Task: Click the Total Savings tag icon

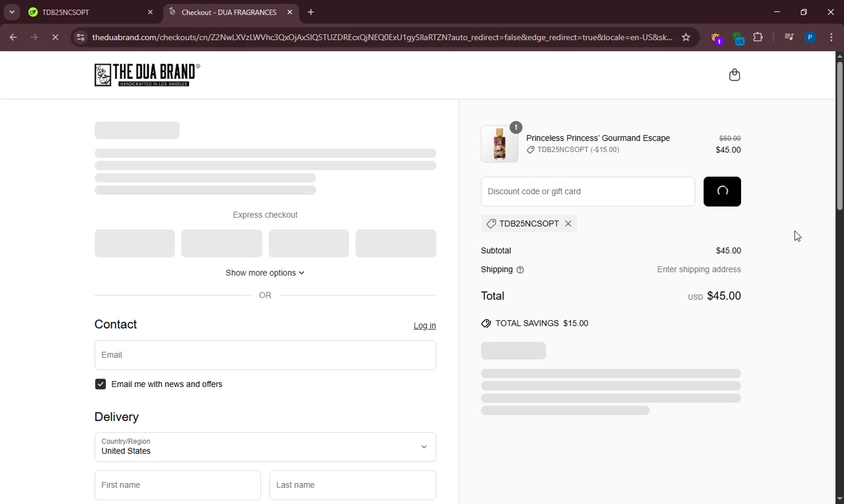Action: [x=486, y=323]
